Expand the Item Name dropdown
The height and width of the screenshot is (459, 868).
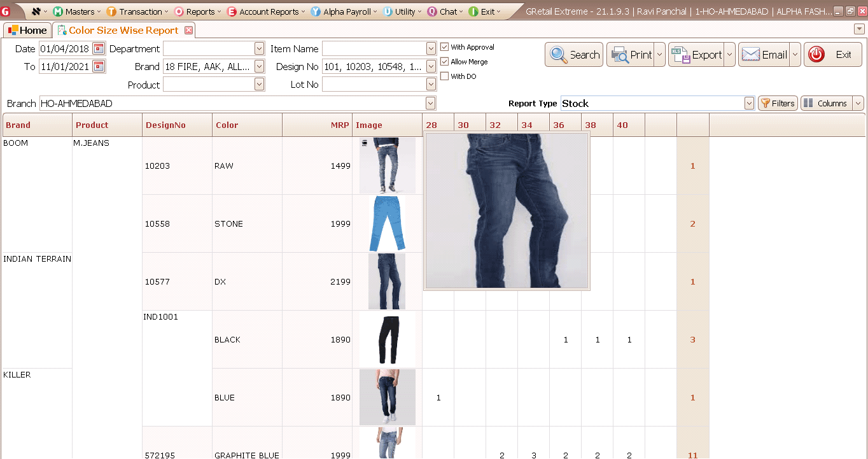pos(431,48)
